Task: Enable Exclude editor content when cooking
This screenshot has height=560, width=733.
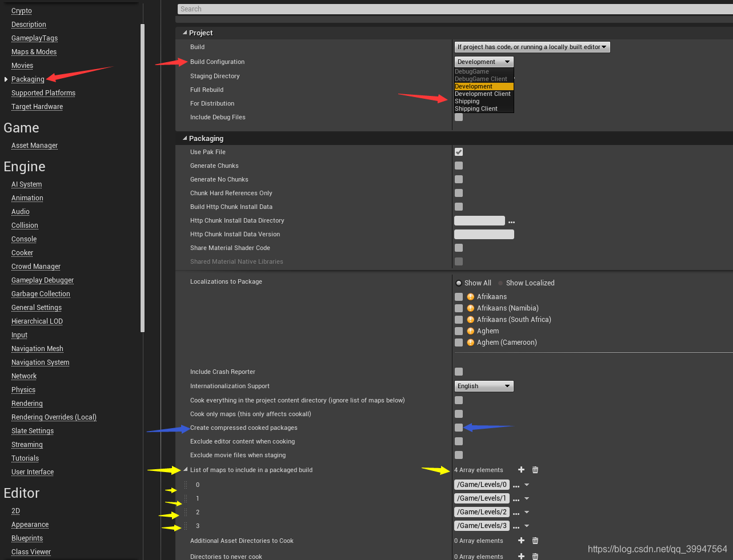Action: tap(459, 441)
